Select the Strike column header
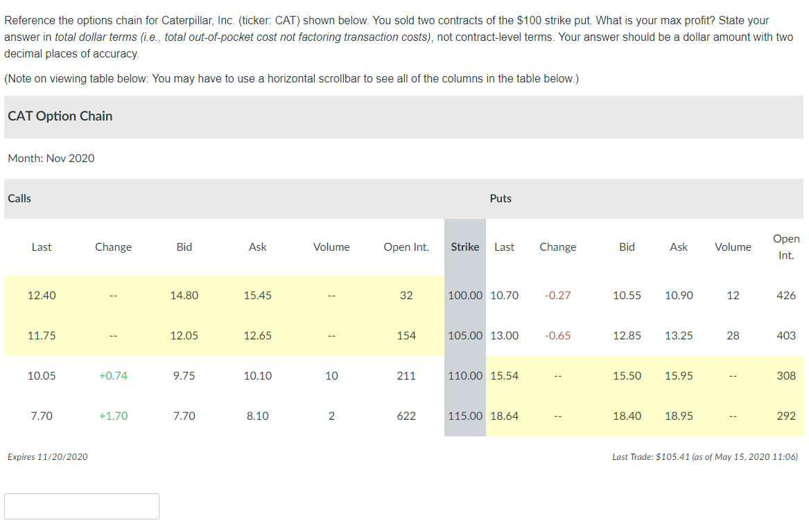The image size is (809, 532). (x=464, y=247)
